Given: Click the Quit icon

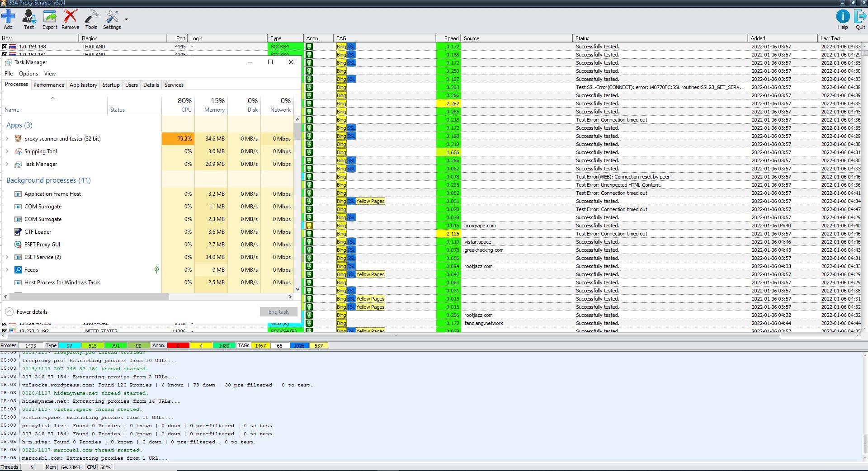Looking at the screenshot, I should [860, 20].
